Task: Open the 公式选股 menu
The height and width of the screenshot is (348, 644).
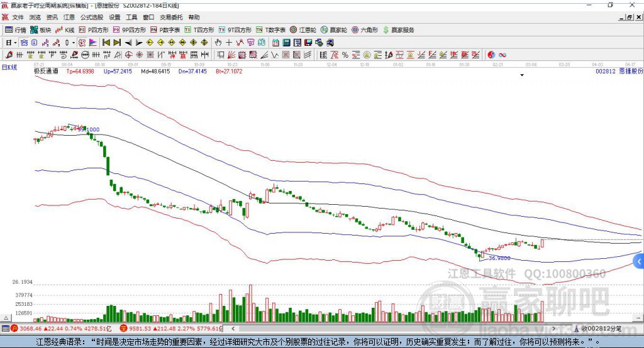Action: [92, 17]
